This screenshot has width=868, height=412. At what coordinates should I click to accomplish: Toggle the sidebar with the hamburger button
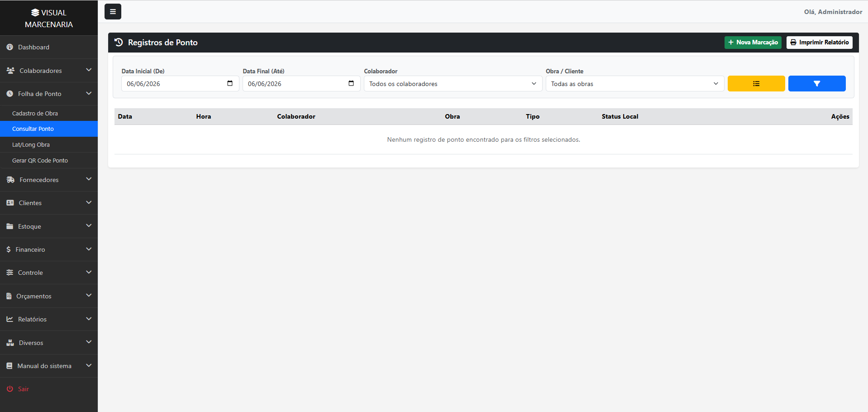(x=113, y=12)
